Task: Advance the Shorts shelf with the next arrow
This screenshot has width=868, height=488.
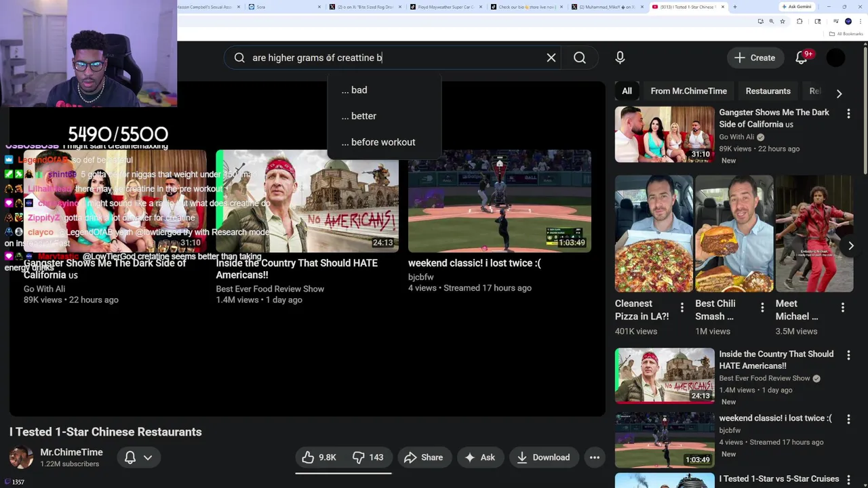Action: click(850, 245)
